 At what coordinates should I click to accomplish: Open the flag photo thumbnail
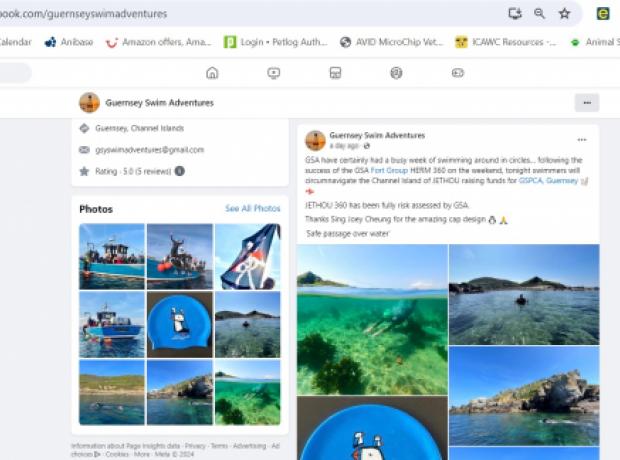point(248,256)
